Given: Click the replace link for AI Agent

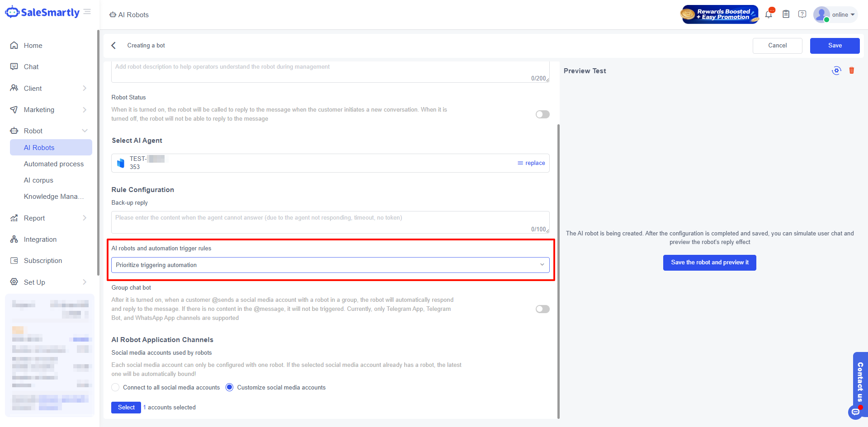Looking at the screenshot, I should pos(532,163).
